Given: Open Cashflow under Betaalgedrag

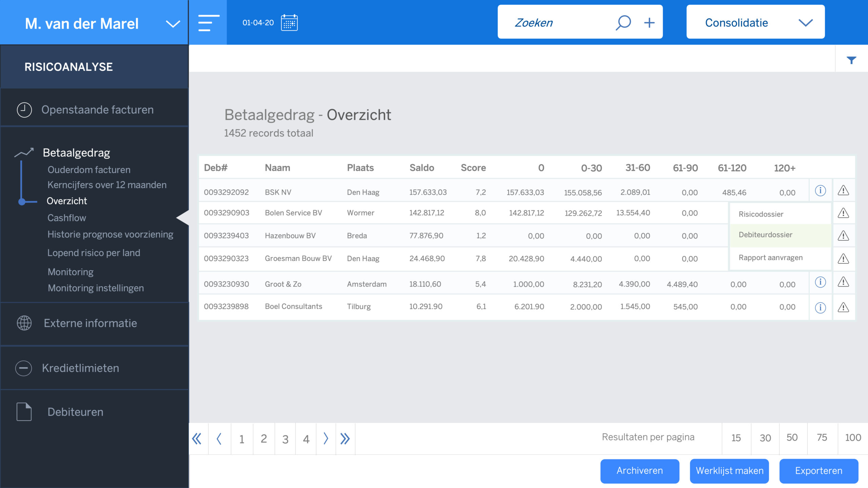Looking at the screenshot, I should 66,218.
